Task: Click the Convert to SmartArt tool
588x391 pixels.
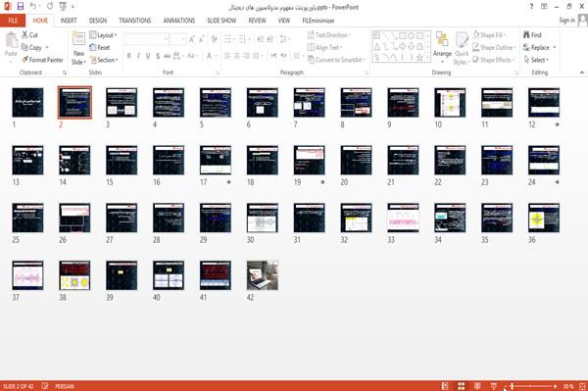Action: tap(335, 60)
